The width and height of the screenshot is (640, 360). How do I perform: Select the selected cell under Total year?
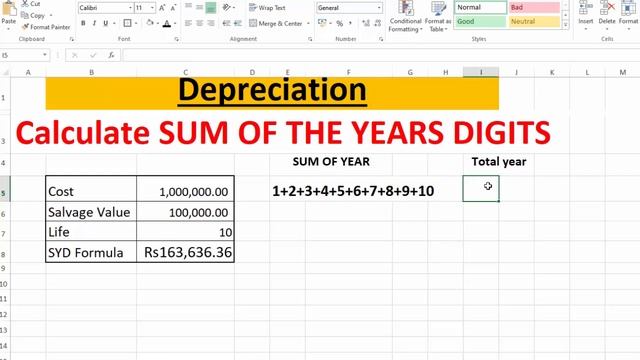click(x=481, y=189)
